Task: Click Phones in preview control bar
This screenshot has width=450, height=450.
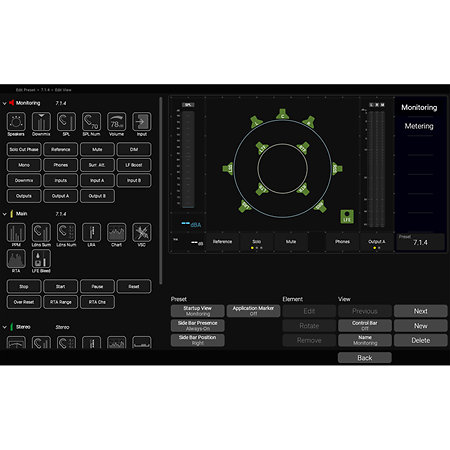Action: click(342, 242)
